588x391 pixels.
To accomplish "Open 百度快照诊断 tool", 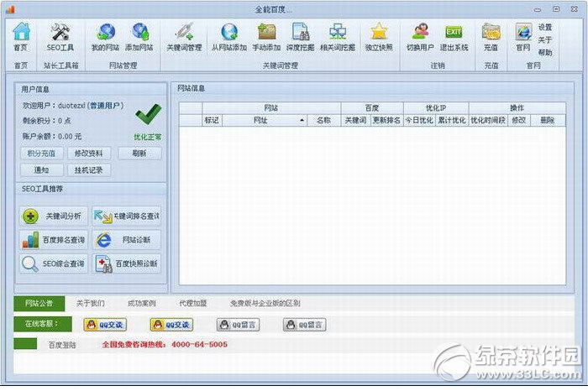I will coord(126,263).
